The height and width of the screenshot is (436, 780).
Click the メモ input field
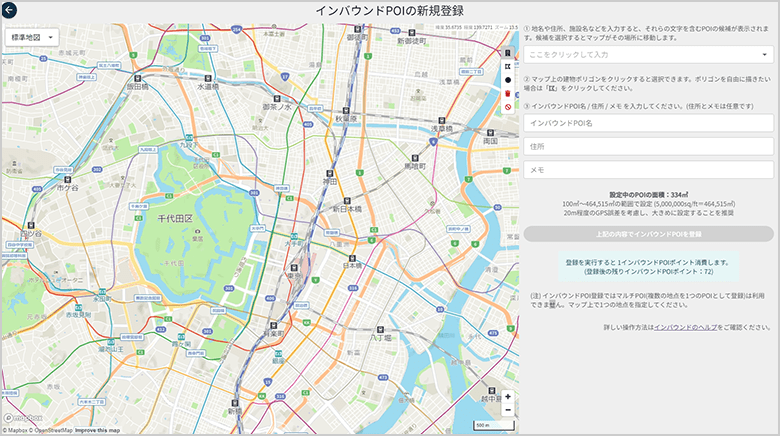pyautogui.click(x=649, y=170)
